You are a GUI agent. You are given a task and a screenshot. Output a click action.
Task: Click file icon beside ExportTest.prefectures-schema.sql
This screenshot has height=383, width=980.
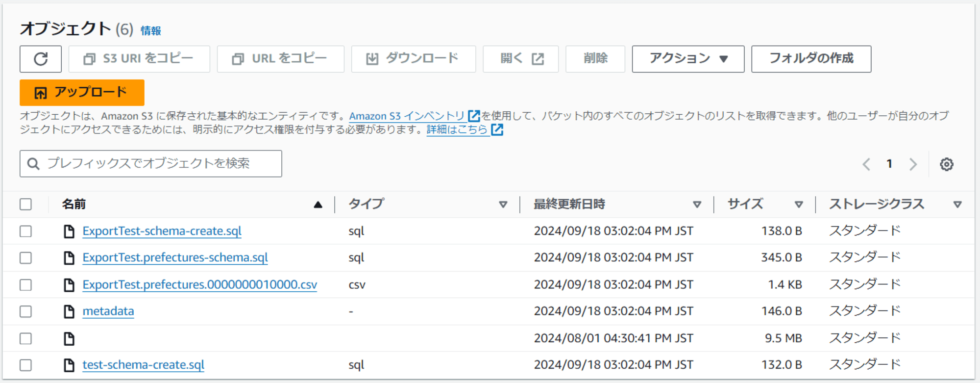click(x=69, y=258)
